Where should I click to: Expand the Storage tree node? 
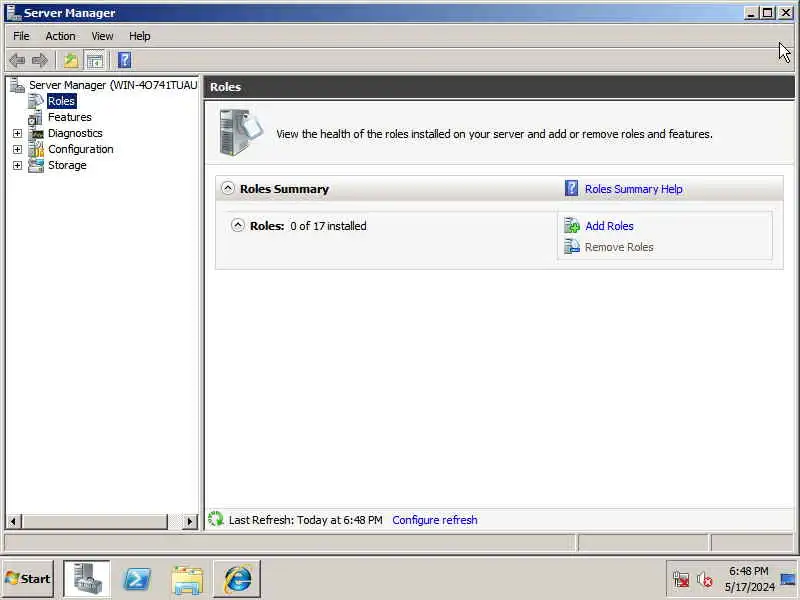pos(17,165)
